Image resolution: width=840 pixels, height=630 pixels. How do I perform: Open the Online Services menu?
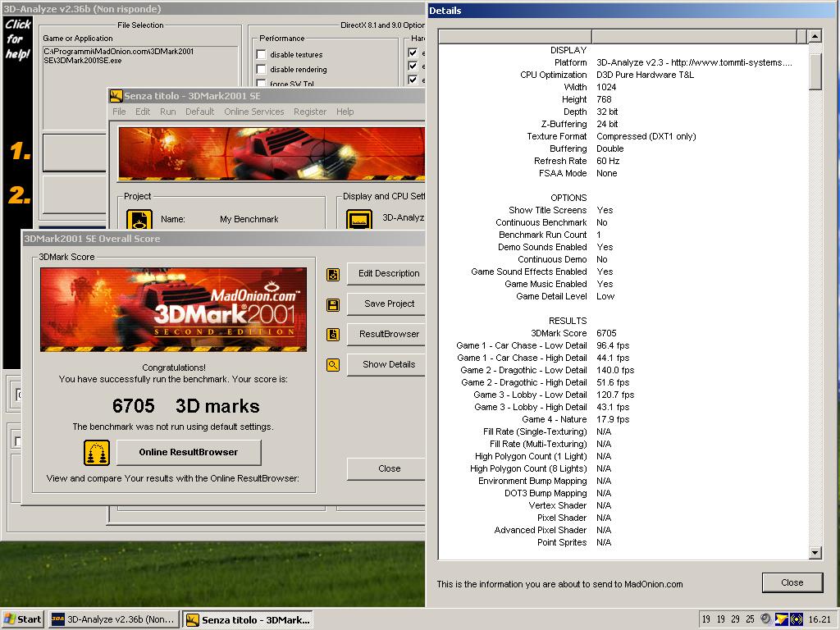[x=254, y=112]
